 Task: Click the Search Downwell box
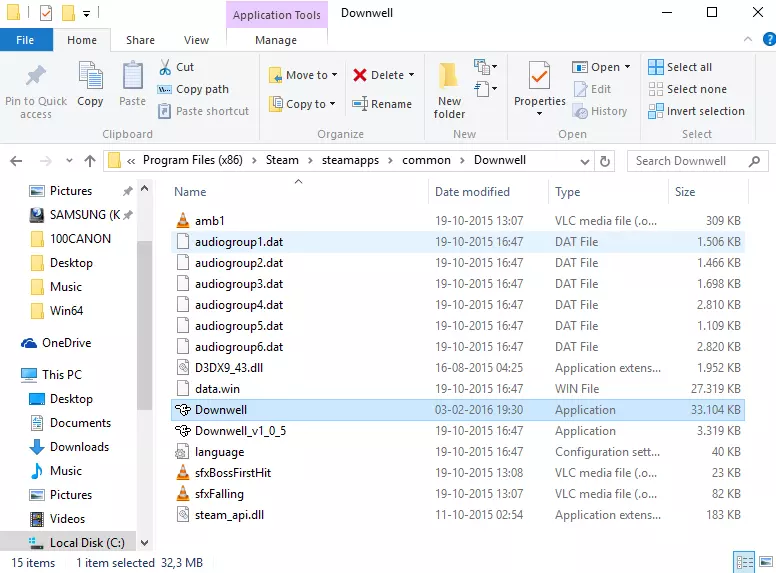click(698, 161)
